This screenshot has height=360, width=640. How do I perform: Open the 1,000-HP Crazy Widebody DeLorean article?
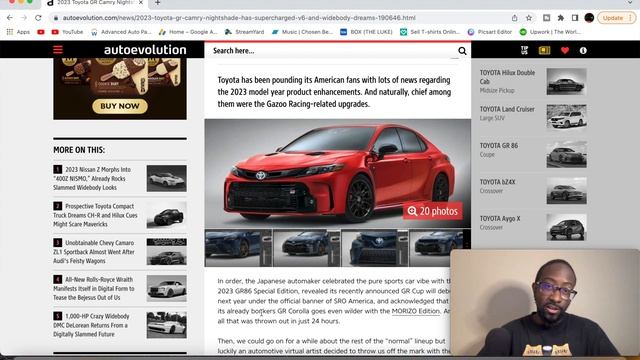(x=91, y=325)
